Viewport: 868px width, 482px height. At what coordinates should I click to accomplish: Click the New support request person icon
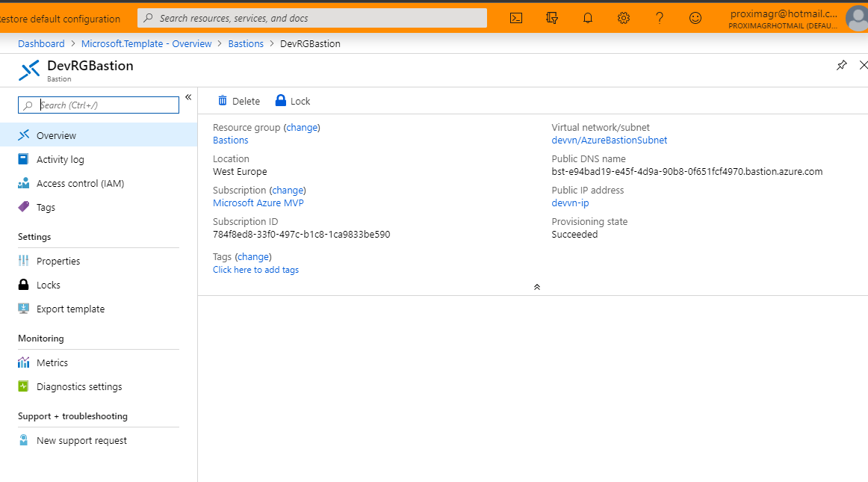(x=23, y=440)
